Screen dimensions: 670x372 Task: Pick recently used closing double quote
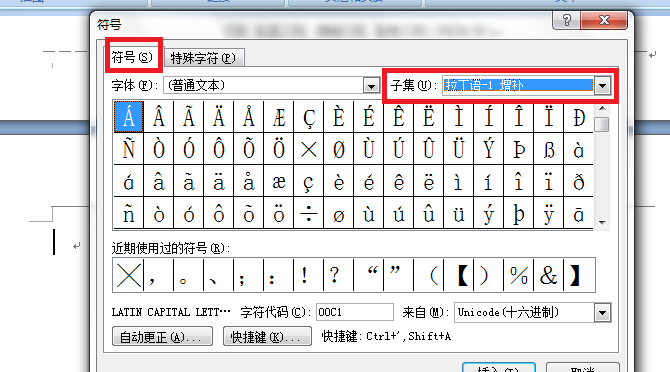coord(399,275)
